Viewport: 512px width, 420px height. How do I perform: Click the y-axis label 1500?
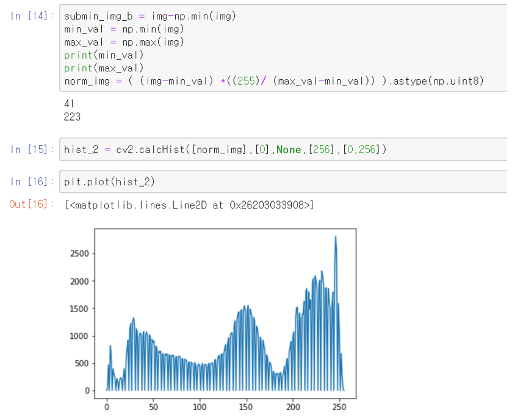tap(79, 308)
